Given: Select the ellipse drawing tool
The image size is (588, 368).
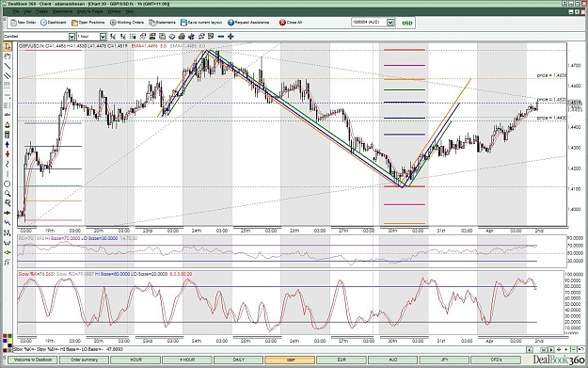Looking at the screenshot, I should (8, 184).
